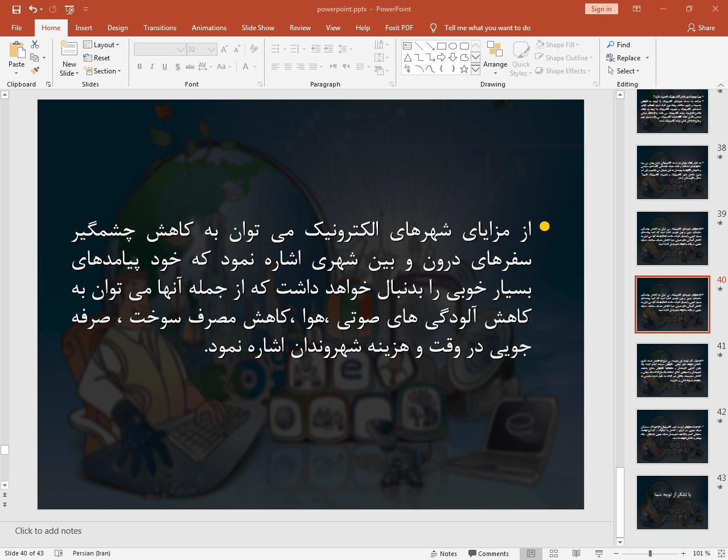This screenshot has width=728, height=560.
Task: Start presentation from beginning icon in title bar
Action: click(69, 9)
